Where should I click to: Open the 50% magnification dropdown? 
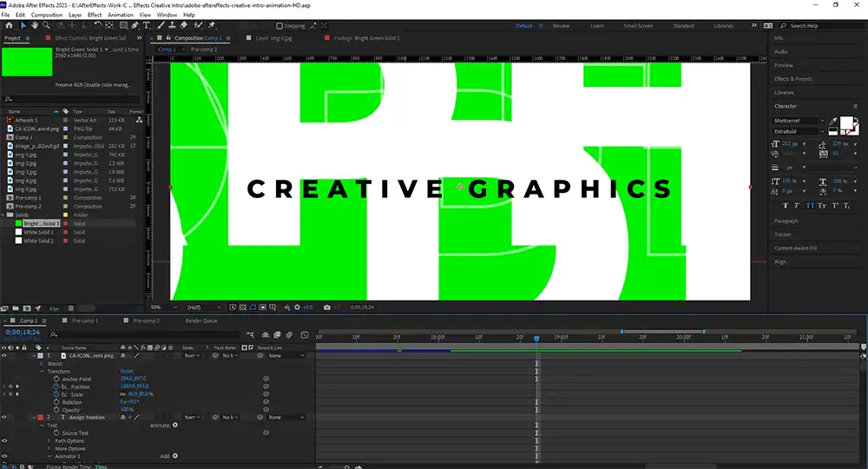point(161,307)
